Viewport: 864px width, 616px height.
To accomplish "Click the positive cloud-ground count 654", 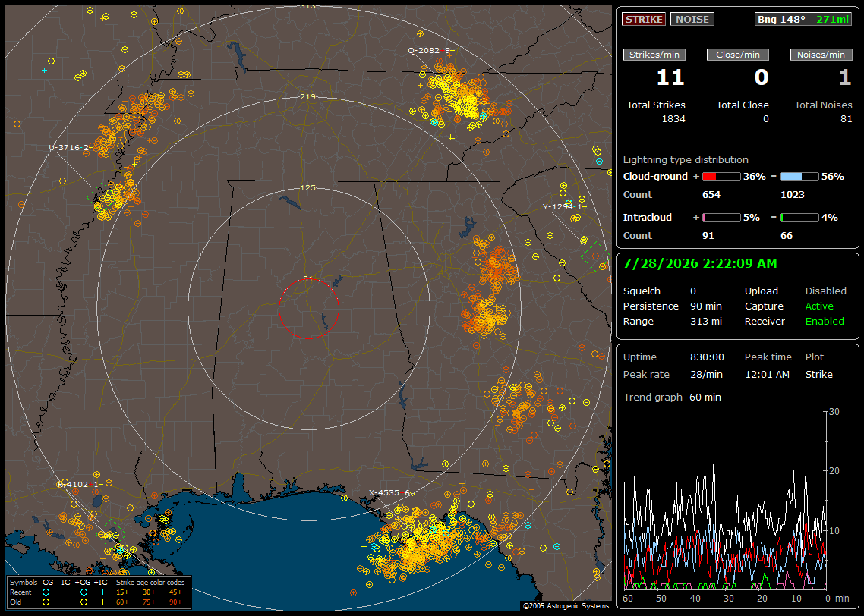I will (711, 195).
